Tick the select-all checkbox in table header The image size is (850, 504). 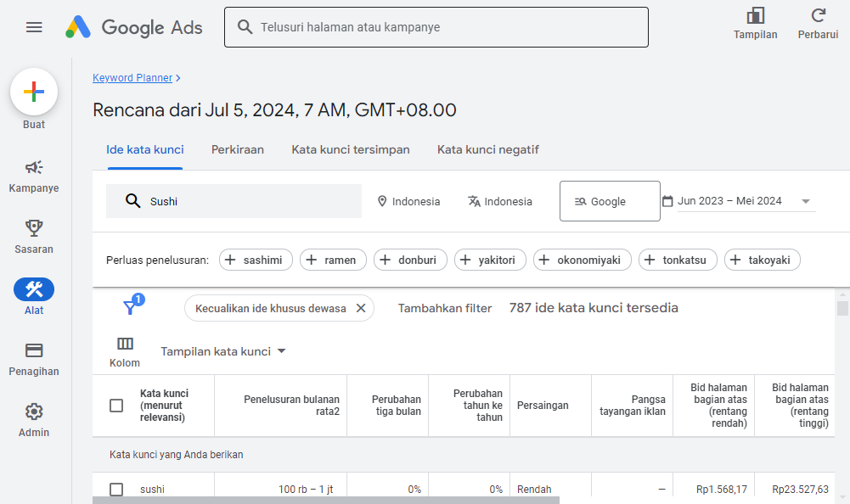(116, 406)
